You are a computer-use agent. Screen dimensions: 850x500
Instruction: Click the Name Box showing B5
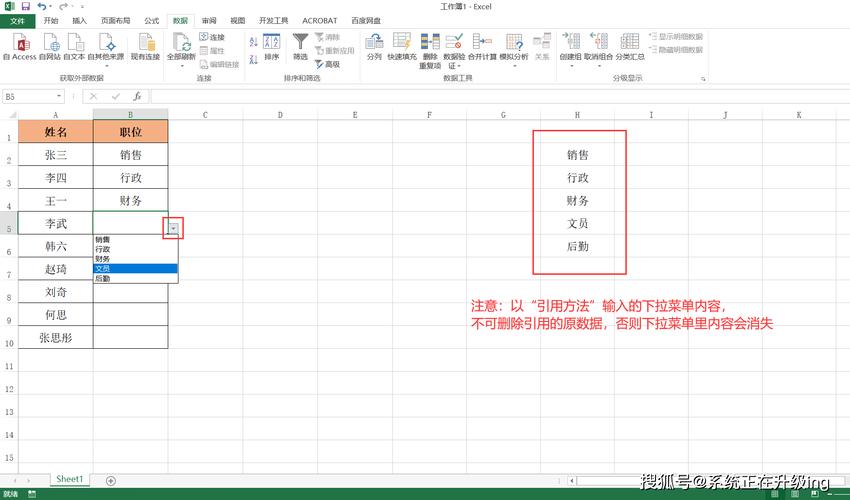[28, 97]
